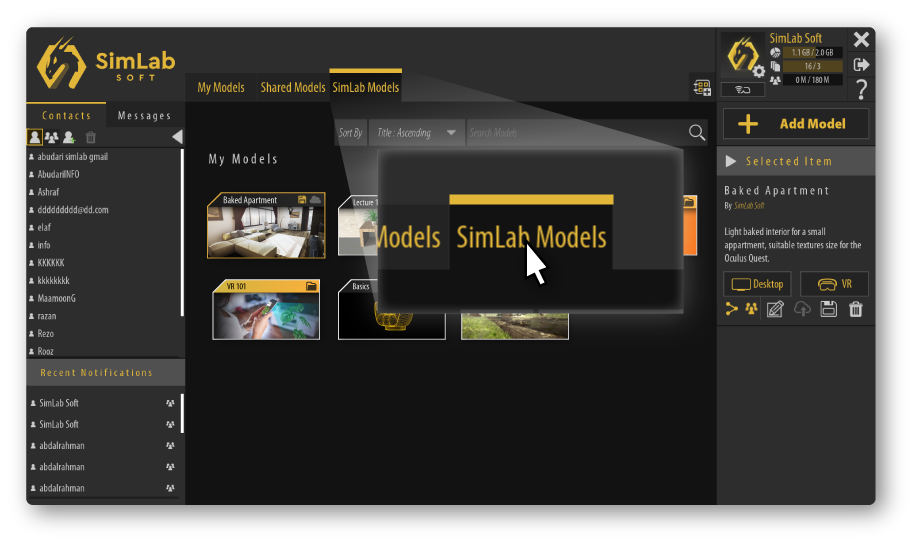
Task: Click minutes bar 0 M / 180 M
Action: point(813,79)
